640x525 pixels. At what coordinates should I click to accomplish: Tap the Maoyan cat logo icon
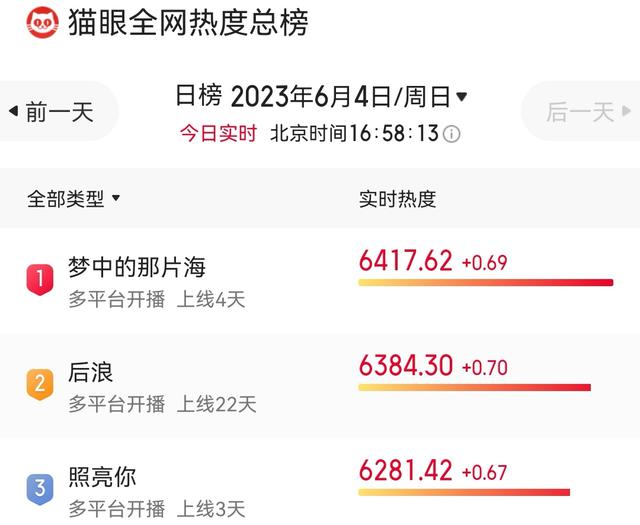pyautogui.click(x=42, y=22)
